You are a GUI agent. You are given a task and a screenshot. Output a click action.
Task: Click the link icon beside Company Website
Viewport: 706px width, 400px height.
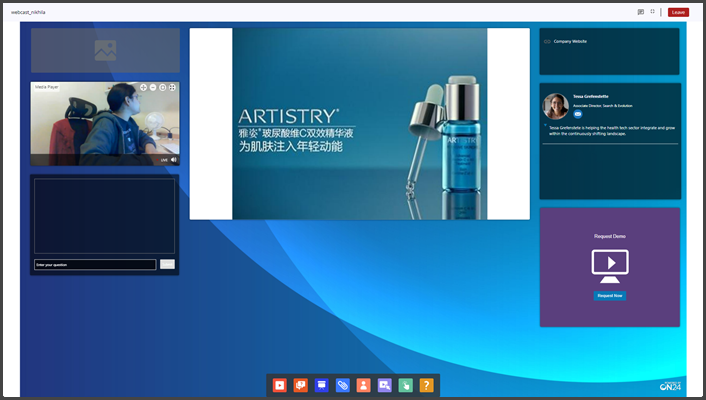click(547, 41)
